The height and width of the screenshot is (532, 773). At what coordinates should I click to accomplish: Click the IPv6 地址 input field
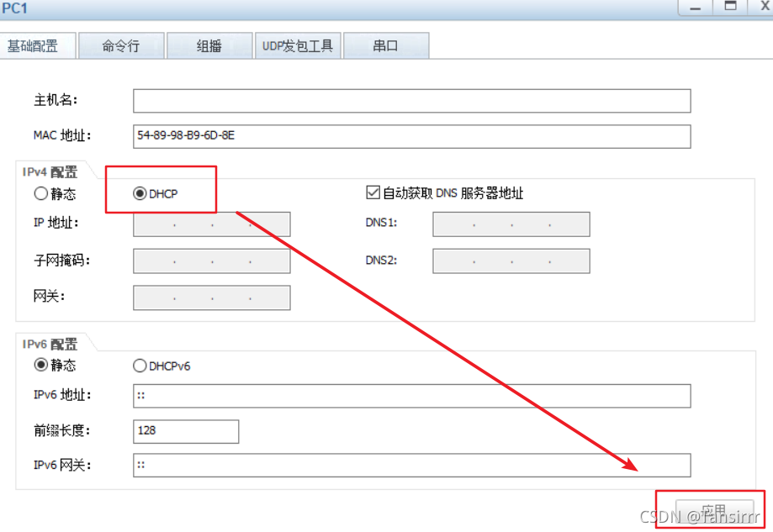[x=411, y=396]
